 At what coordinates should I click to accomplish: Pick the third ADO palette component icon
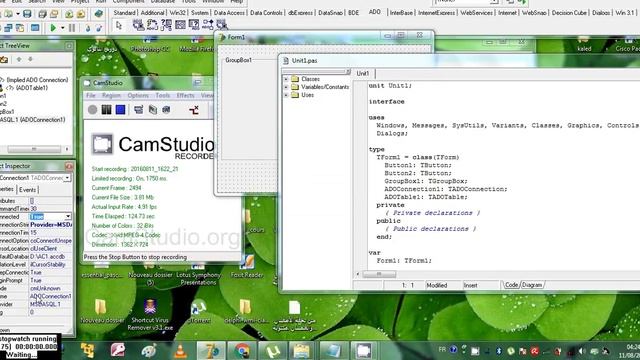click(166, 25)
